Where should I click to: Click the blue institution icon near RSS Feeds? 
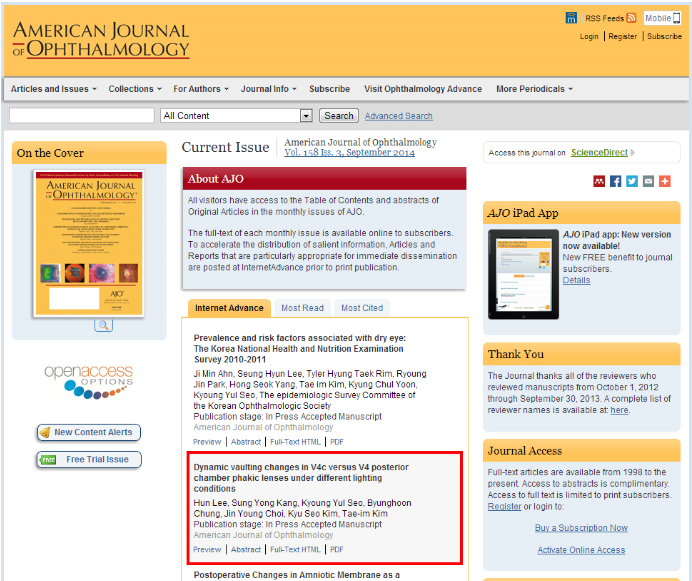tap(571, 18)
